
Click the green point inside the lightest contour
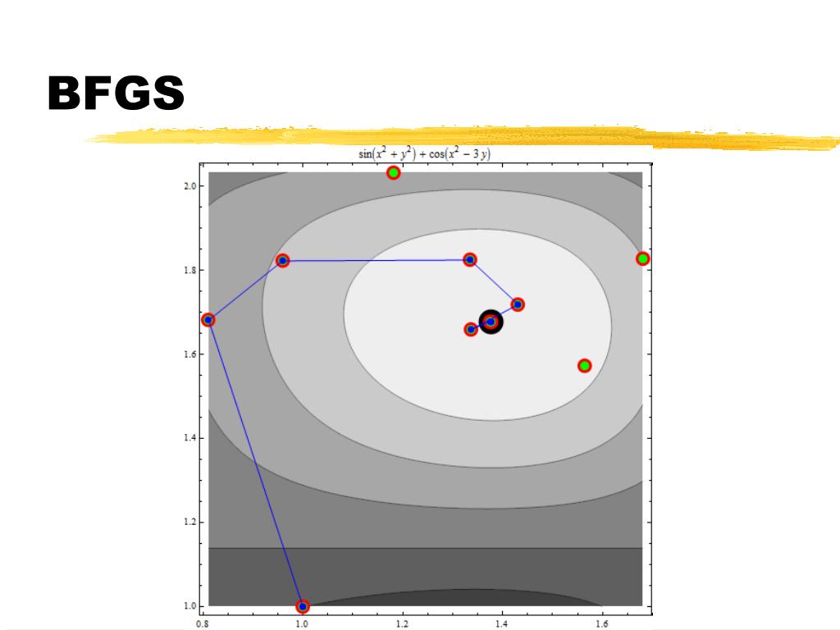coord(584,366)
